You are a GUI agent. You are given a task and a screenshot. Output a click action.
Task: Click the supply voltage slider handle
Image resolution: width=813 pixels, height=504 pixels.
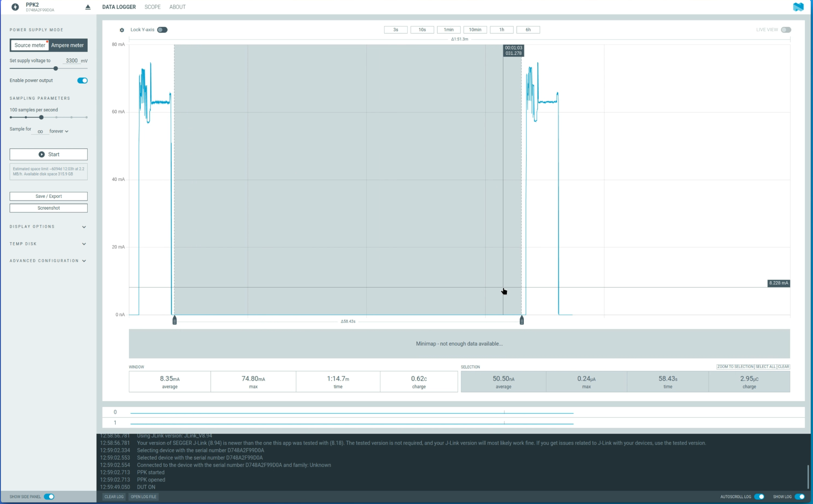point(55,69)
